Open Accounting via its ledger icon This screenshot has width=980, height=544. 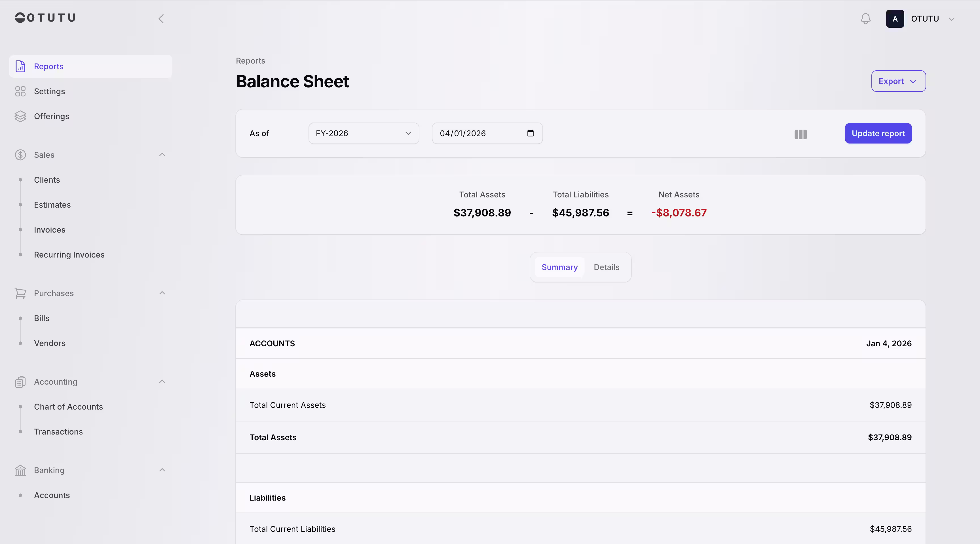click(20, 381)
